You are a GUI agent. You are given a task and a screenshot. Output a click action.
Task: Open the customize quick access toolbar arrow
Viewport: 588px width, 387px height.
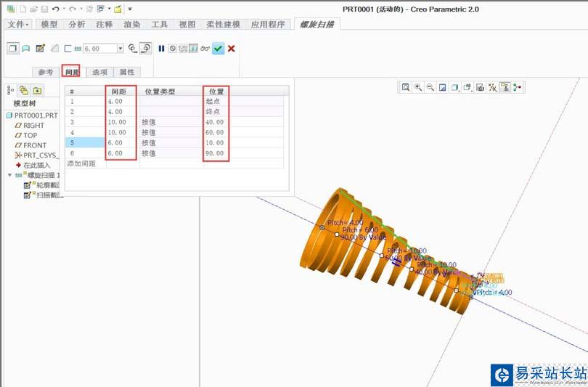click(130, 9)
